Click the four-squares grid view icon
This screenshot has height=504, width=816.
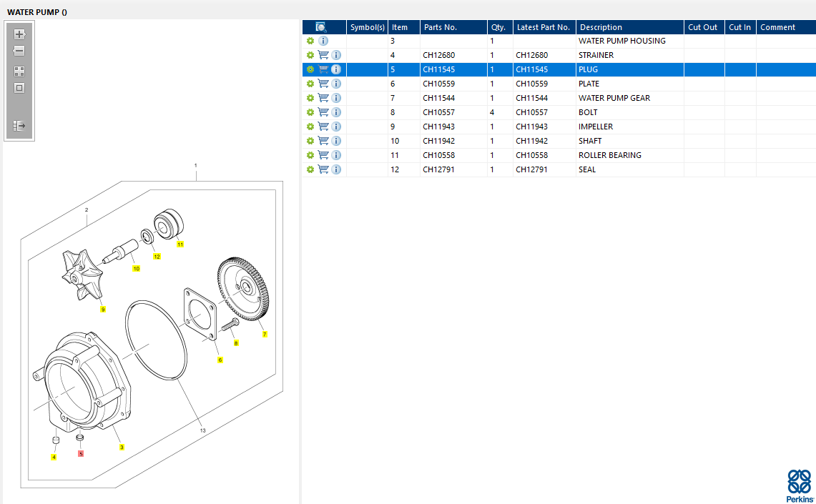coord(19,71)
